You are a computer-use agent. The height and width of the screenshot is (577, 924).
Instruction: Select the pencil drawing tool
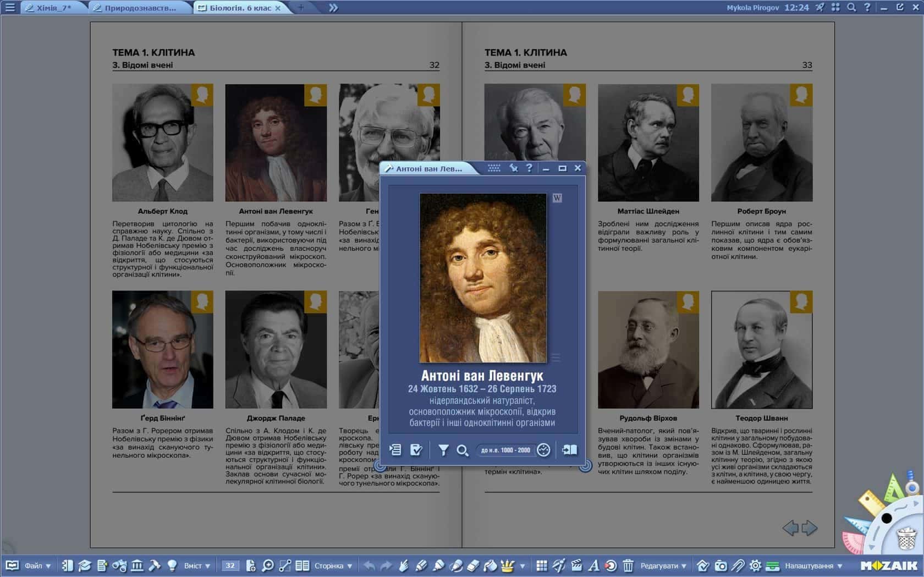(x=421, y=565)
